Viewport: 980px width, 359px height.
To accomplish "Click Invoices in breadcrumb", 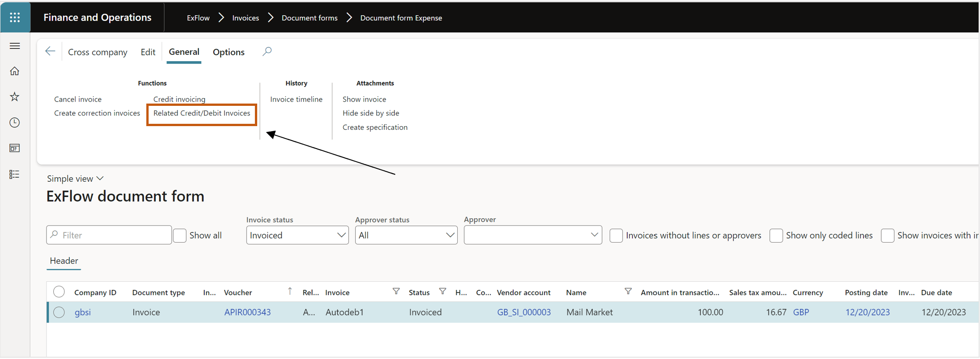I will [x=246, y=18].
